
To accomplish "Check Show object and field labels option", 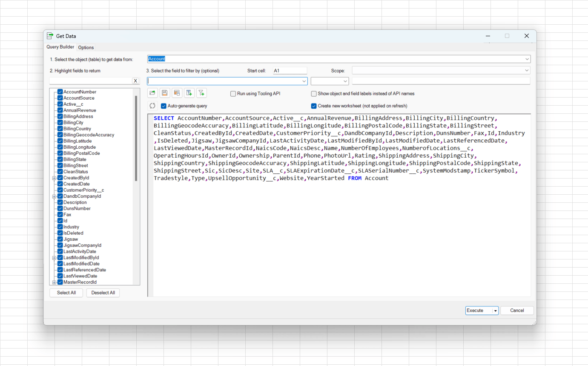I will [x=314, y=93].
